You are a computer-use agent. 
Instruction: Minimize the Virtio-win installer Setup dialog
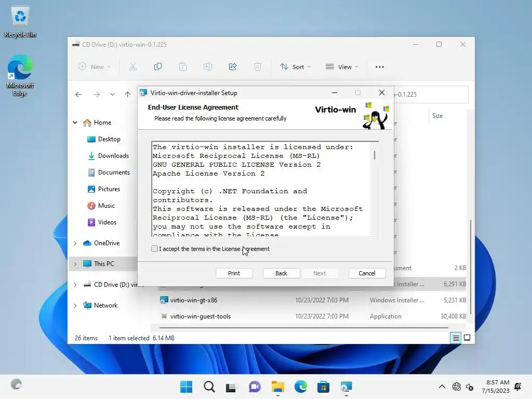pos(335,92)
